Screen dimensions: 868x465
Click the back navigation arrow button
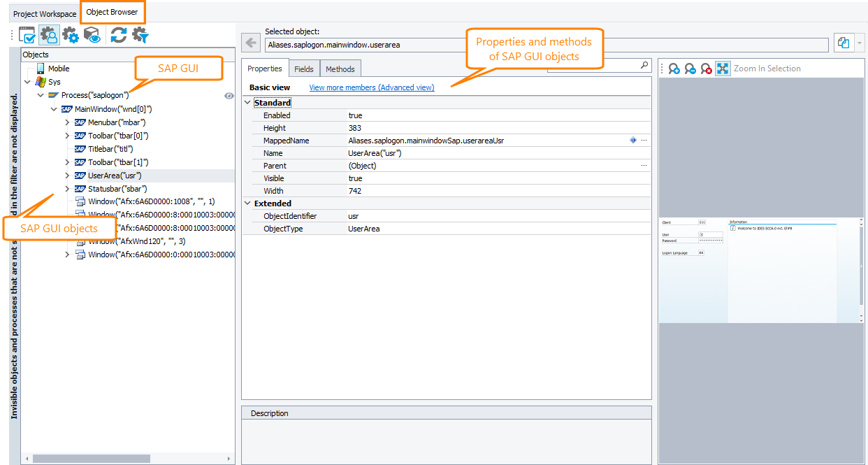coord(250,43)
